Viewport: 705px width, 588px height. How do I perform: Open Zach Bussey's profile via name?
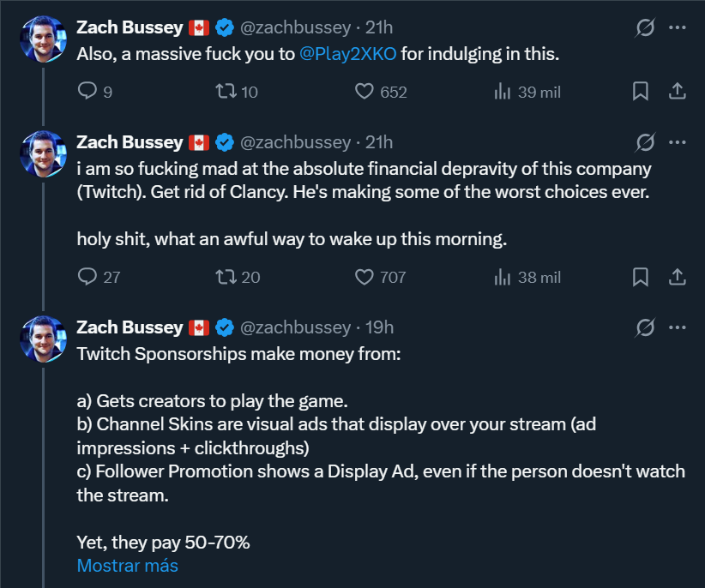coord(130,27)
